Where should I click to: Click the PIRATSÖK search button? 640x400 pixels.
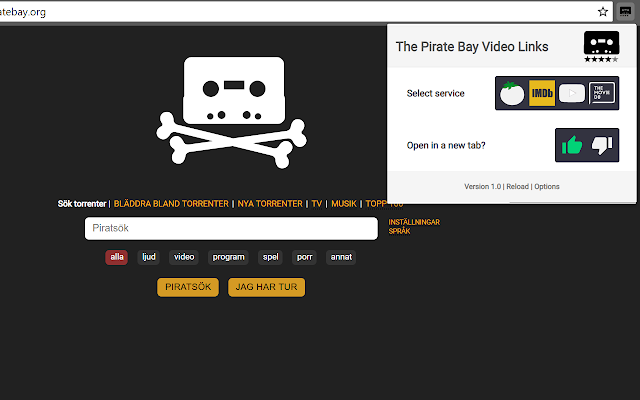(188, 287)
